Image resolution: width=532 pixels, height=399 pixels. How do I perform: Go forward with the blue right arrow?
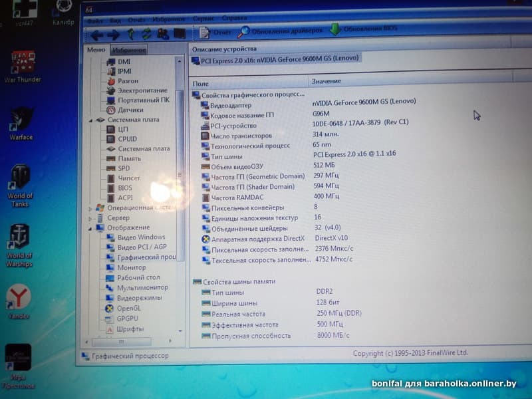click(113, 35)
